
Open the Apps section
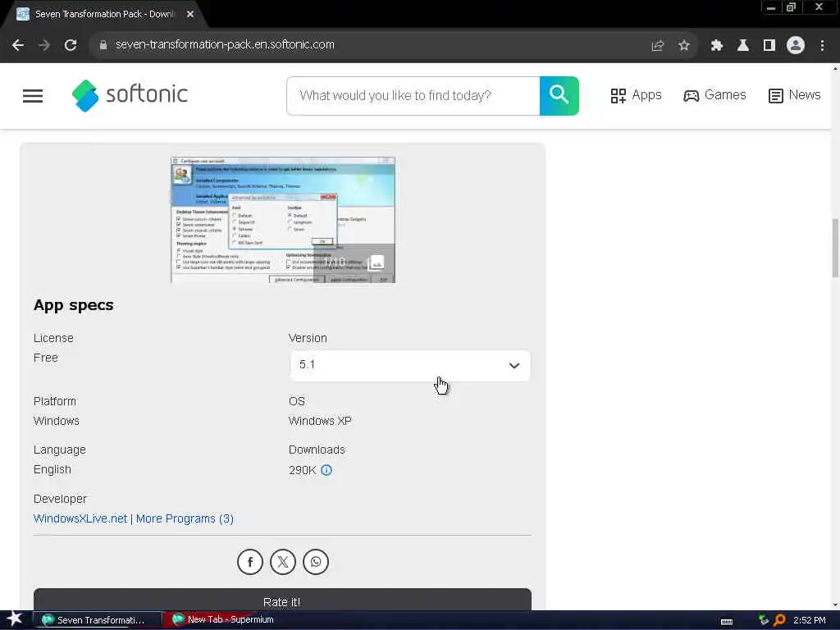(636, 95)
